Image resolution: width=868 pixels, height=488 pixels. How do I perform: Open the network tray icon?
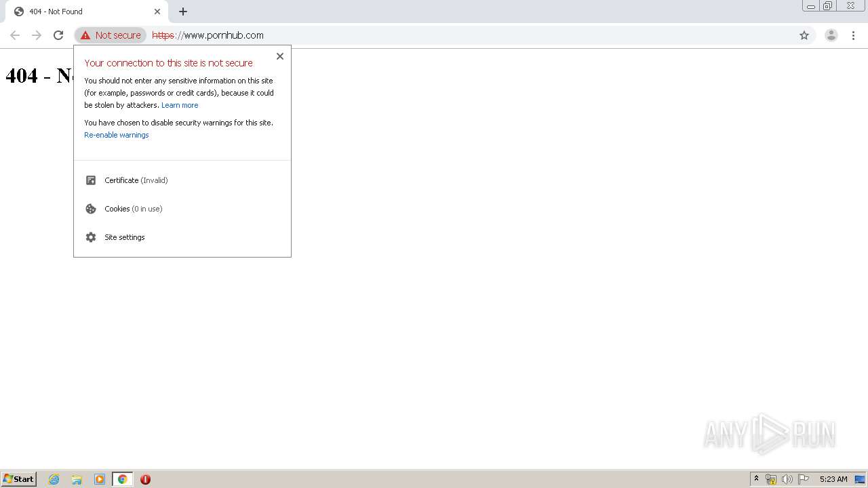[x=771, y=479]
